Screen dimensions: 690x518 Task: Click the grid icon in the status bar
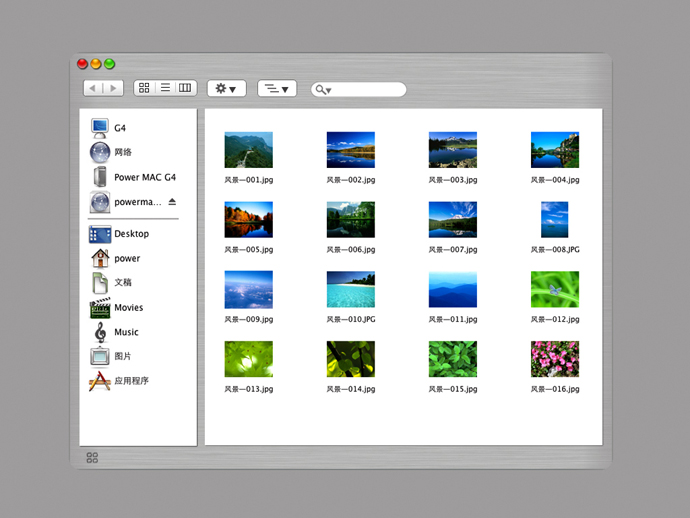click(x=92, y=458)
